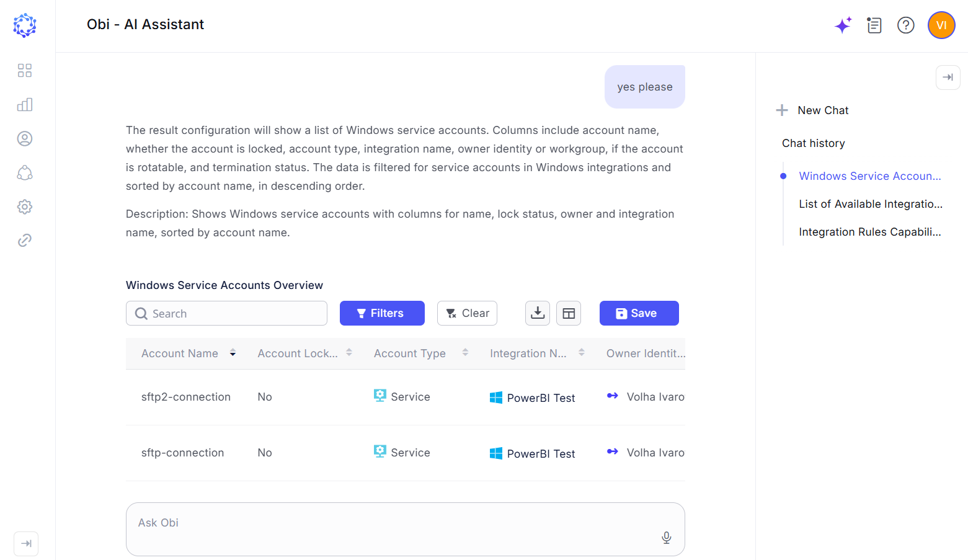Click Volha Ivaro in sftp-connection row
Screen dimensions: 968x560
point(655,453)
